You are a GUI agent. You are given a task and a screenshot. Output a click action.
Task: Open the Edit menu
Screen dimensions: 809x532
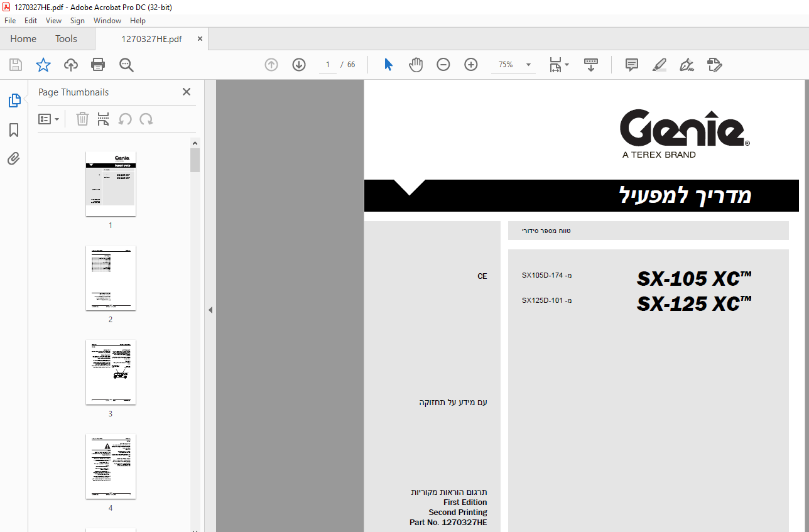coord(31,21)
